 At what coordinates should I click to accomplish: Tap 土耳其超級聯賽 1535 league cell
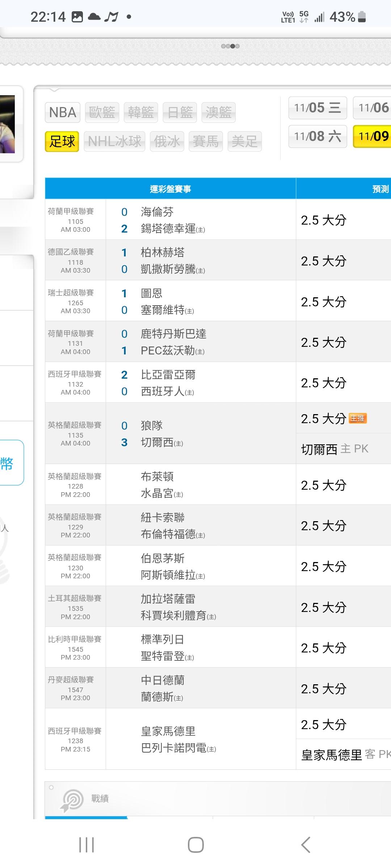click(x=75, y=607)
